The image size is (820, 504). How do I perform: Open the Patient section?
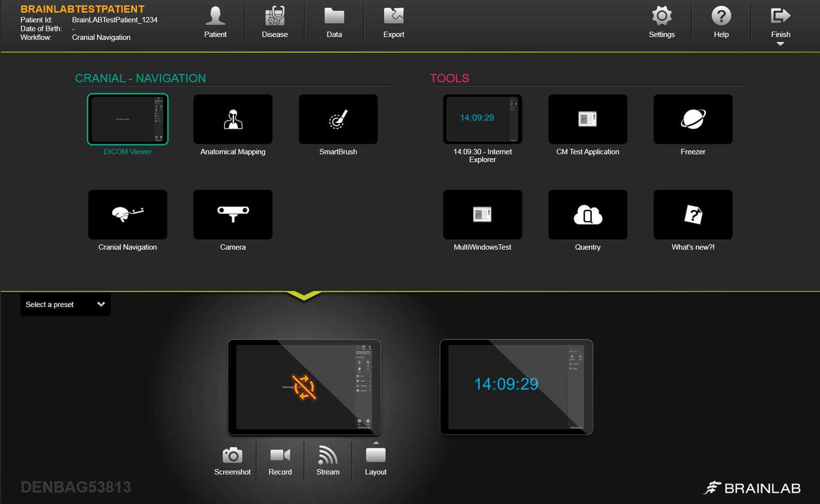(215, 22)
